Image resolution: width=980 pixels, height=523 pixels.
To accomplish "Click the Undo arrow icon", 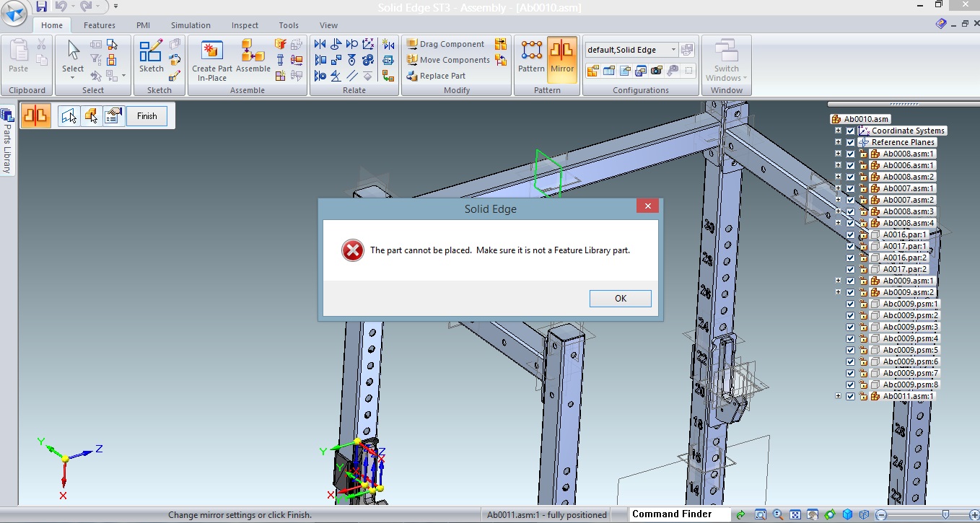I will click(x=61, y=6).
